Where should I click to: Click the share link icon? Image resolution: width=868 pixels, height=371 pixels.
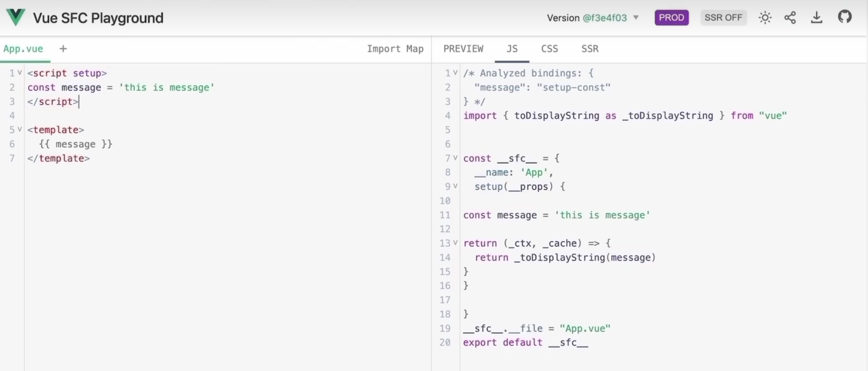(x=790, y=18)
